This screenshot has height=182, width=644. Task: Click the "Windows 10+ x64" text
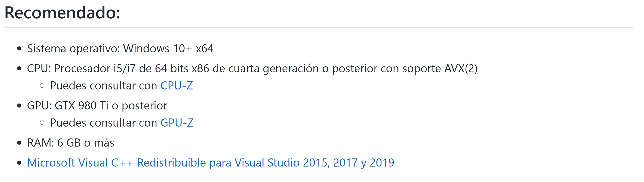(x=168, y=49)
